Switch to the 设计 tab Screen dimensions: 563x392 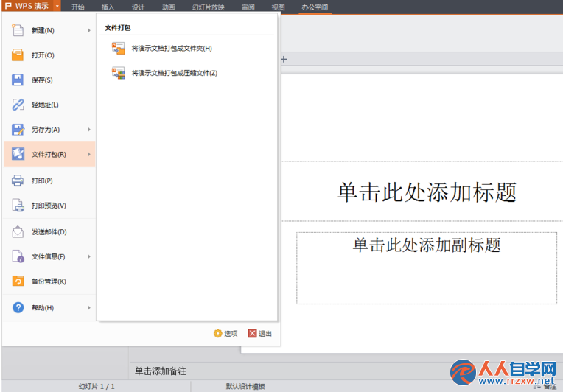(138, 7)
